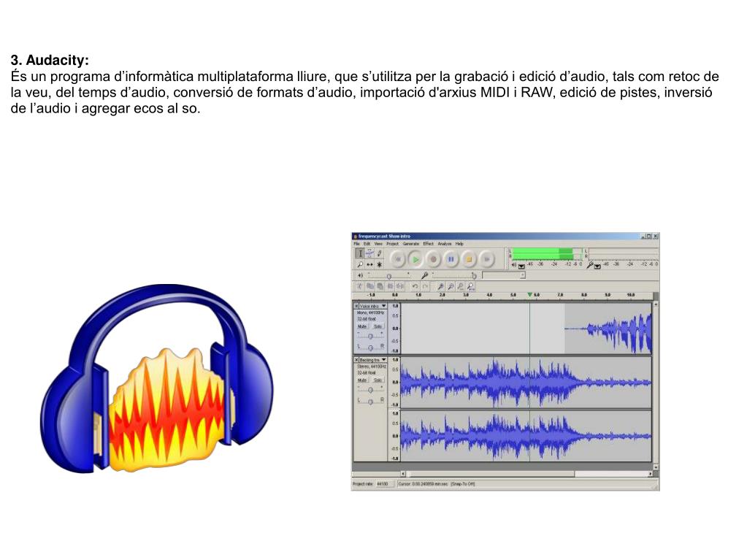
Task: Select the Selection (I-beam) tool
Action: (360, 253)
